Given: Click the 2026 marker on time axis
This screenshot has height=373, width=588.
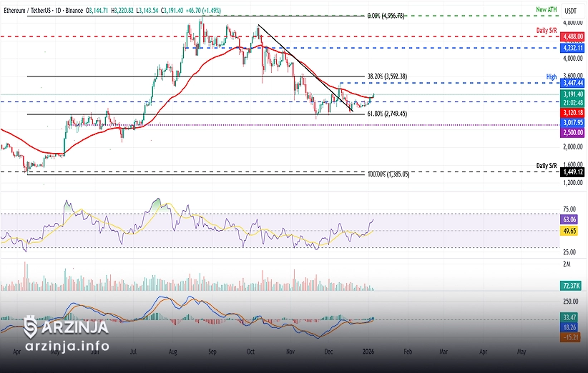Looking at the screenshot, I should click(368, 352).
